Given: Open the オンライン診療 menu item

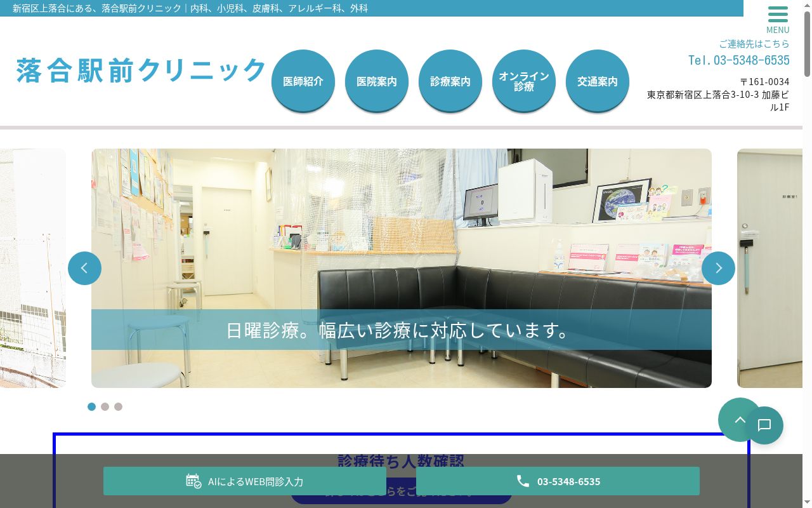Looking at the screenshot, I should coord(524,81).
